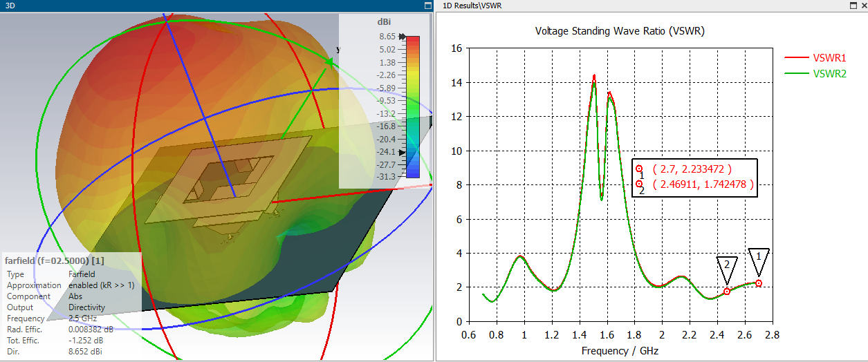
Task: Click the Voltage Standing Wave Ratio plot title
Action: point(620,31)
